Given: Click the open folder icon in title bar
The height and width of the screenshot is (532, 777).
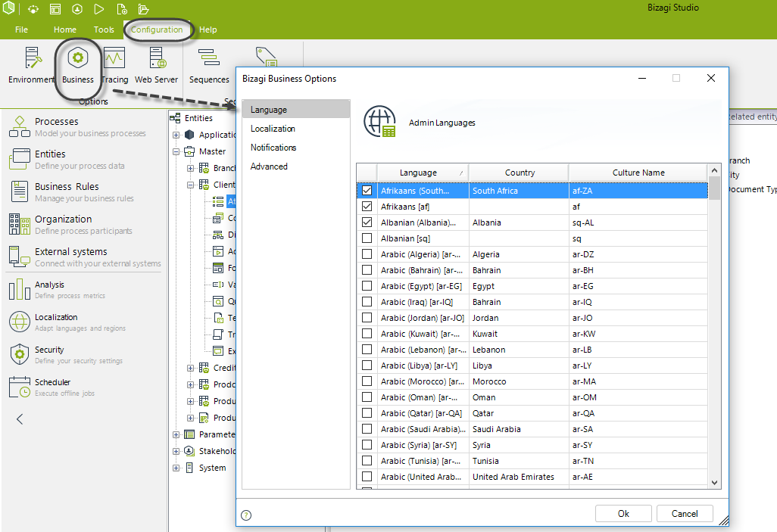Looking at the screenshot, I should (x=144, y=9).
